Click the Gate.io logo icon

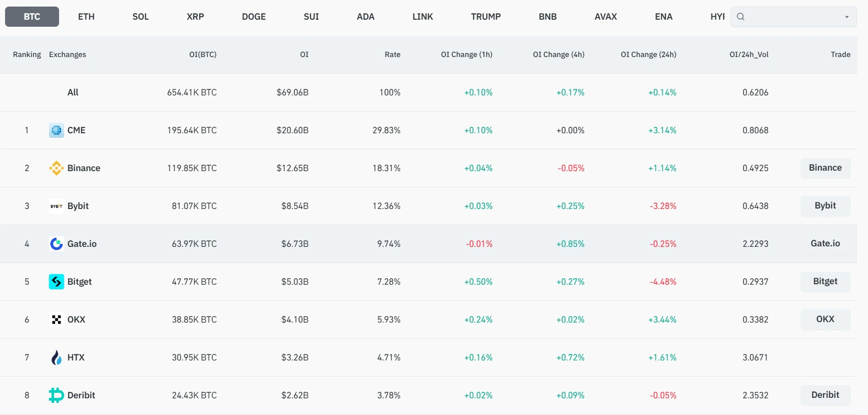pyautogui.click(x=57, y=244)
